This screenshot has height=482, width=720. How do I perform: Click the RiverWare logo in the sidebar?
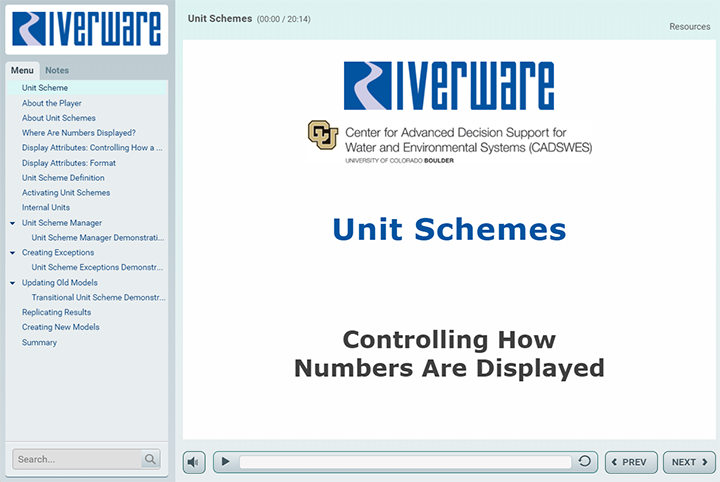pyautogui.click(x=86, y=29)
